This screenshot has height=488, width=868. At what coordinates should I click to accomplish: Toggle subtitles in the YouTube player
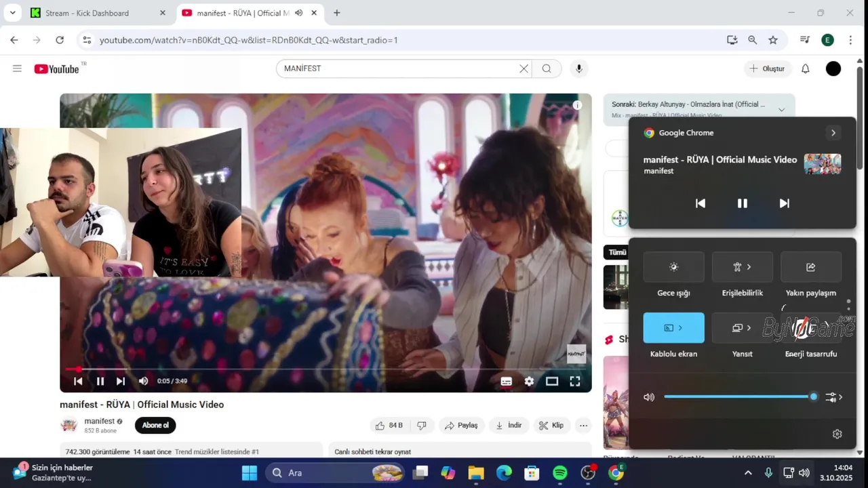point(506,381)
